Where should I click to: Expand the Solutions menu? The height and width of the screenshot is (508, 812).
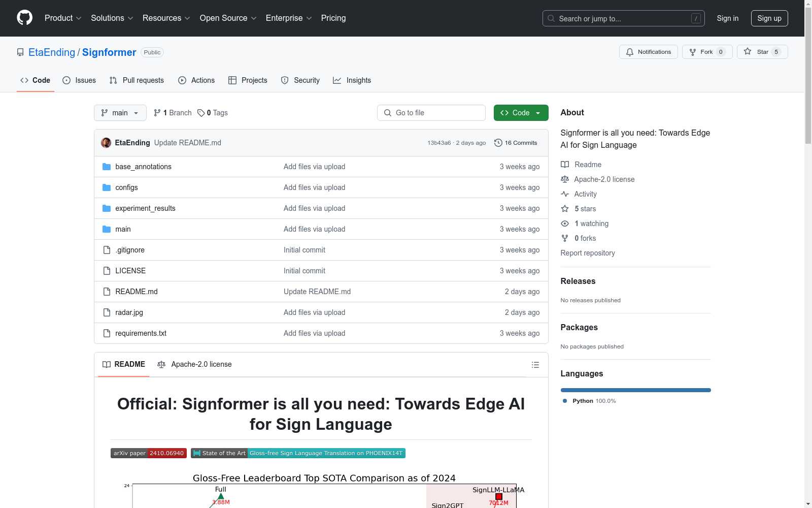point(112,18)
